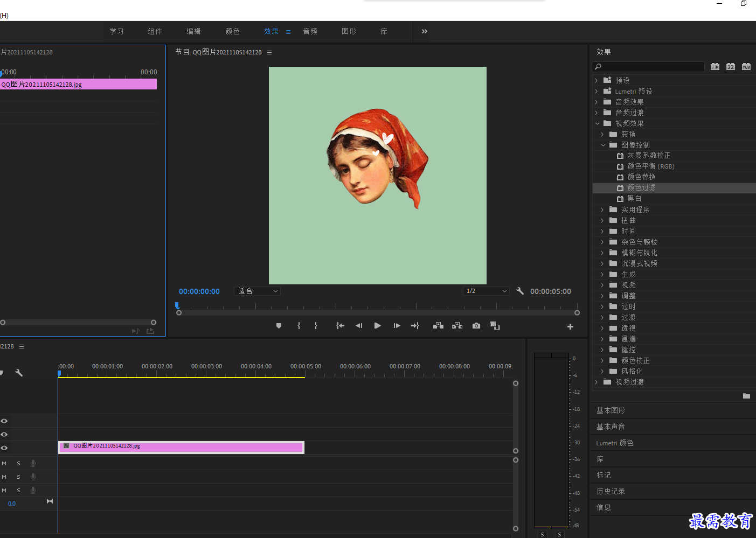The height and width of the screenshot is (538, 756).
Task: Click the Extract button icon
Action: [457, 326]
